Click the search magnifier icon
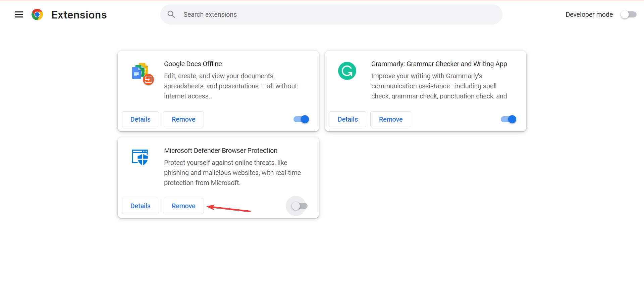This screenshot has width=644, height=303. (171, 14)
